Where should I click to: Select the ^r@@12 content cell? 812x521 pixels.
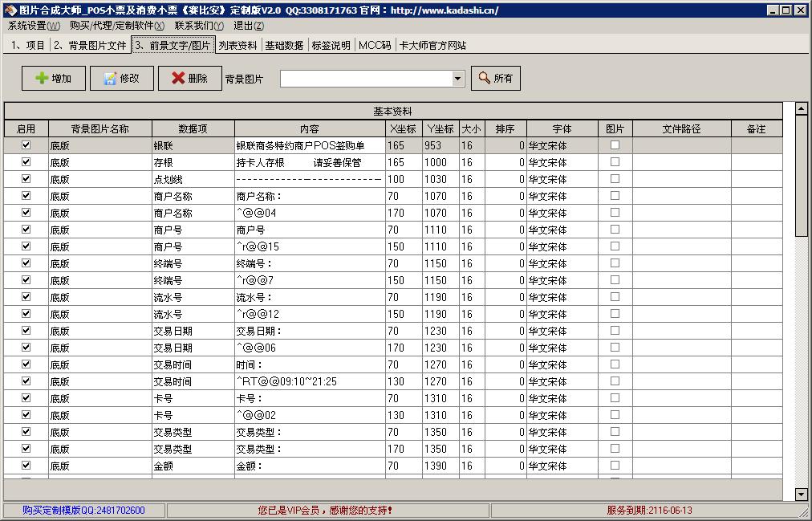pyautogui.click(x=310, y=314)
